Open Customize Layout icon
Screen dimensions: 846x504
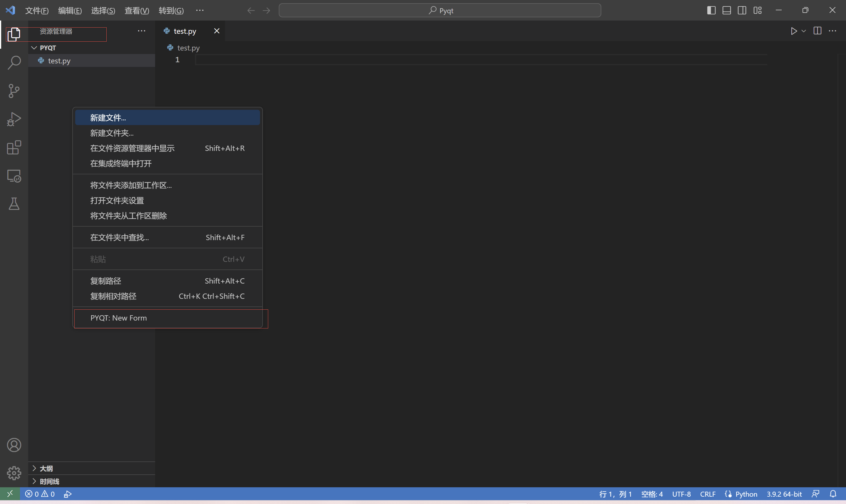pos(757,10)
